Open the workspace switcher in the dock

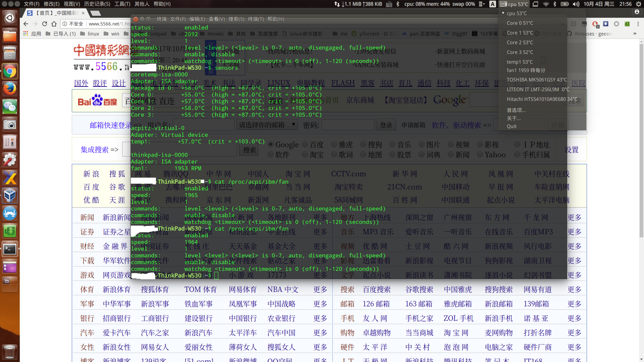point(10,285)
